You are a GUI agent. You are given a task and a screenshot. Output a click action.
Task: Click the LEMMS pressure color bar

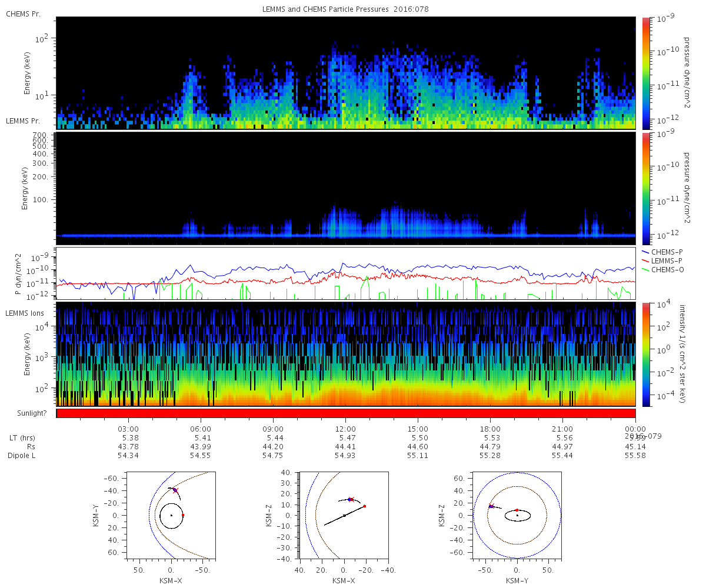click(645, 188)
